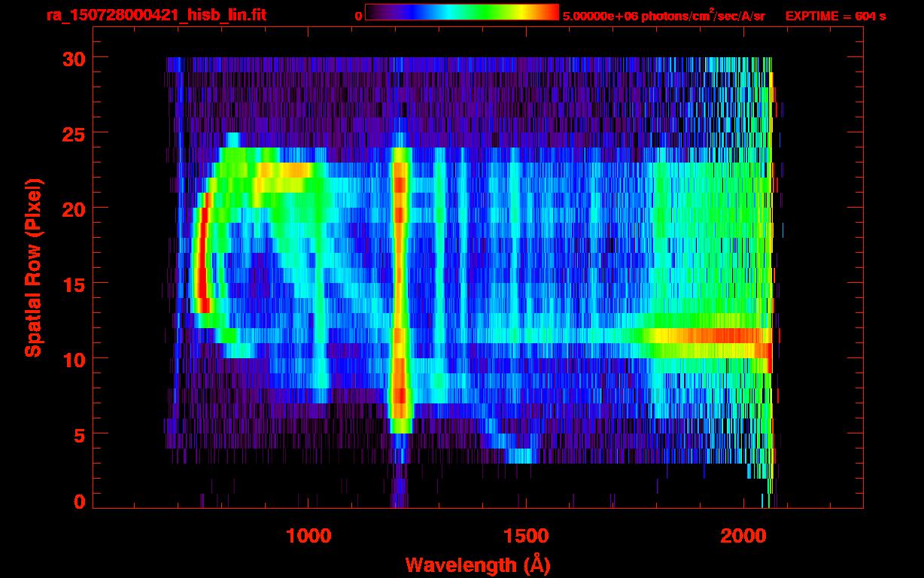Click the x-axis tick label 1500

tap(526, 535)
